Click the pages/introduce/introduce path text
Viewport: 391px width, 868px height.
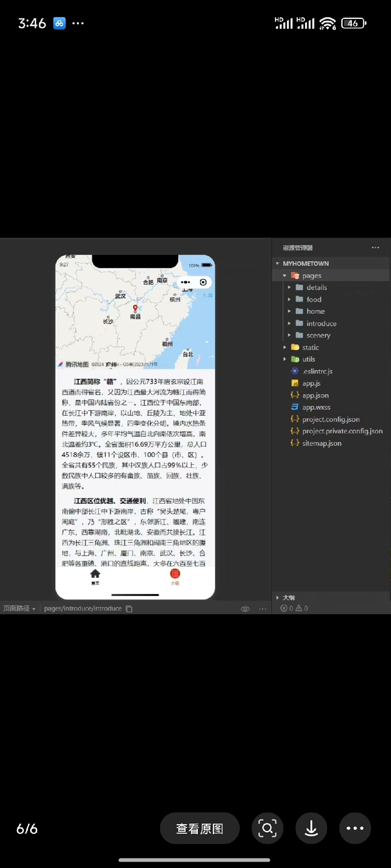(x=83, y=609)
